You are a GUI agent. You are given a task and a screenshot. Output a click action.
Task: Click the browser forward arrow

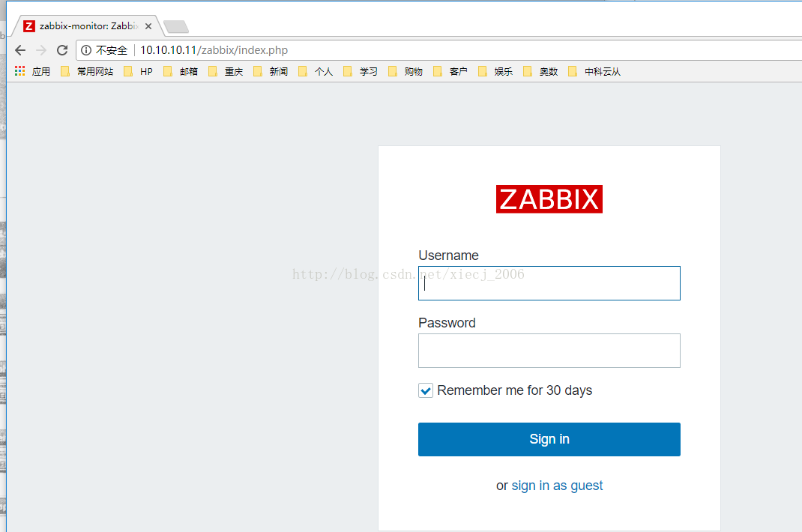coord(41,50)
